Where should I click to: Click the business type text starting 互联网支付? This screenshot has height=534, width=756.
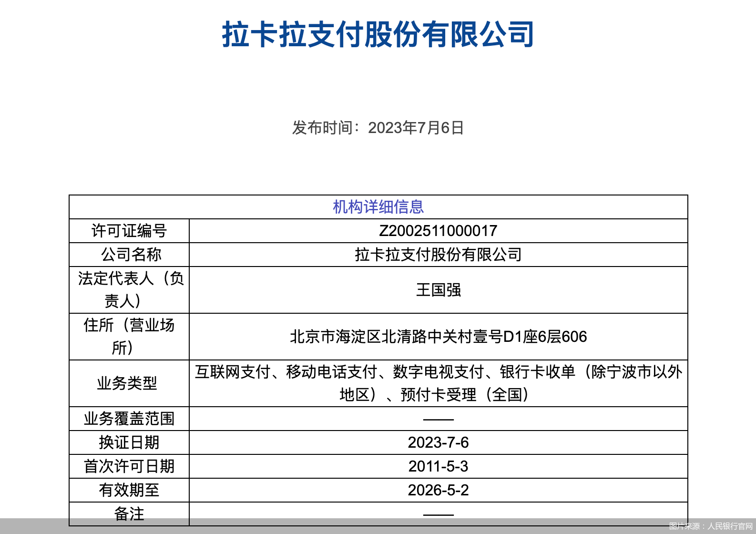[x=438, y=383]
